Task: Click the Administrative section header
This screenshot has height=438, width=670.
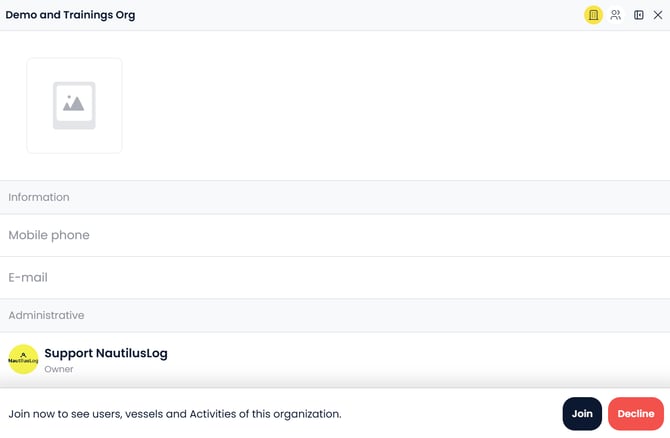Action: pos(46,315)
